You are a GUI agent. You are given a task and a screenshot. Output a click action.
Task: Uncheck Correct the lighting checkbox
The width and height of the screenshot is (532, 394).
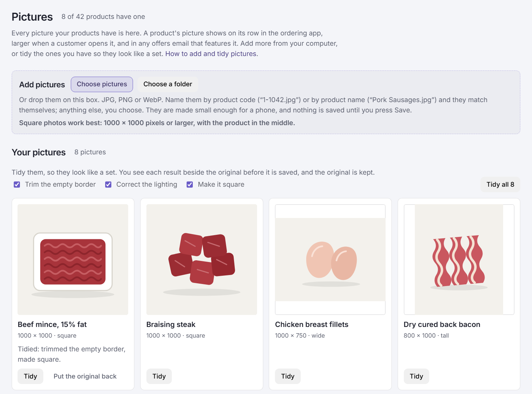pos(108,185)
